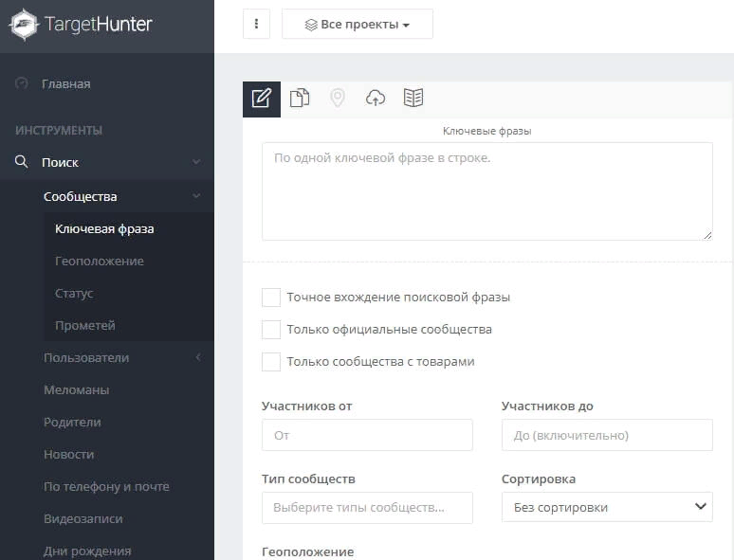Enable Точное вхождение поисковой фразы checkbox
The height and width of the screenshot is (560, 734).
tap(271, 298)
